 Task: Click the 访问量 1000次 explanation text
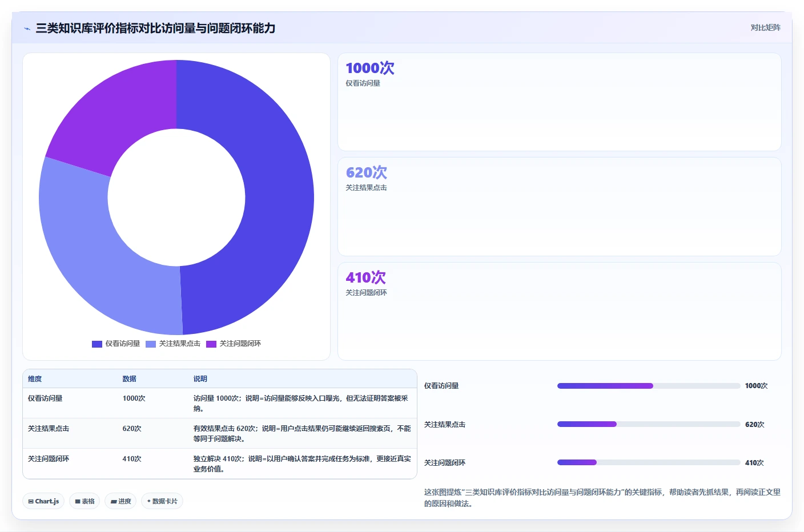[x=301, y=404]
